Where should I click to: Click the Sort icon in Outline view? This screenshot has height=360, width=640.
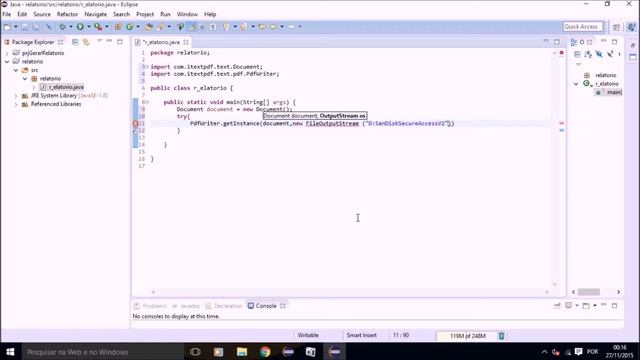[588, 54]
